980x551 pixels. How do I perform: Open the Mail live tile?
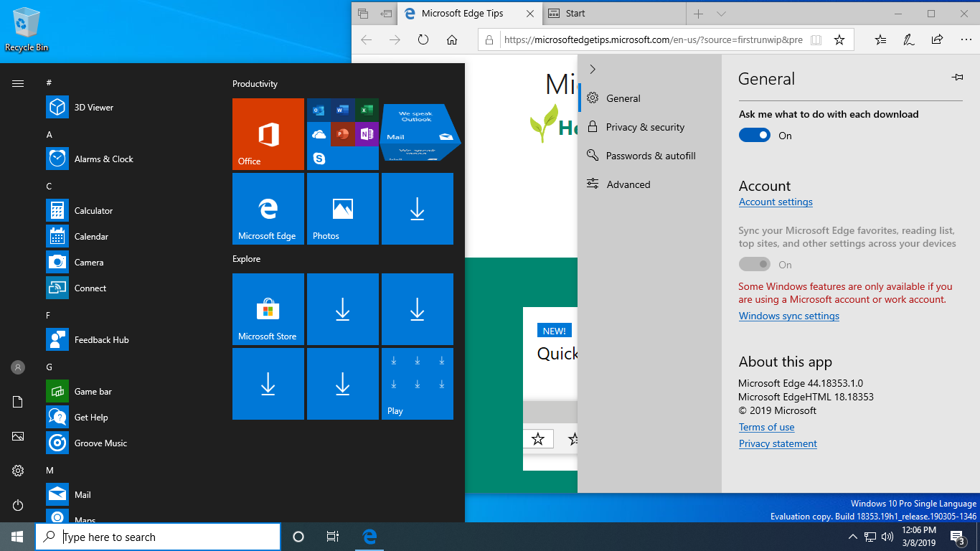[x=419, y=133]
